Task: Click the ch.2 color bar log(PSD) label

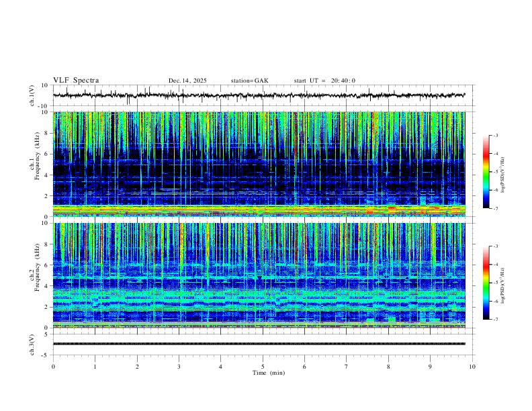Action: tap(503, 285)
